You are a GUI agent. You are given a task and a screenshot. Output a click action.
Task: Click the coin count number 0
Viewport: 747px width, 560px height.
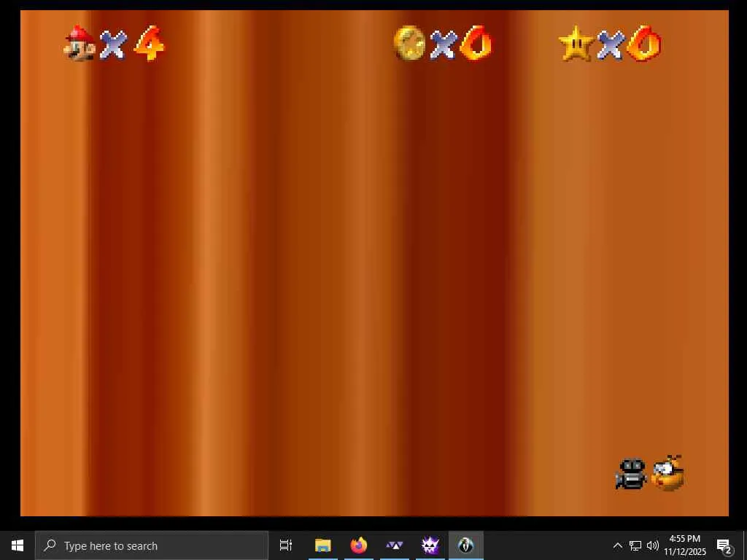tap(476, 43)
